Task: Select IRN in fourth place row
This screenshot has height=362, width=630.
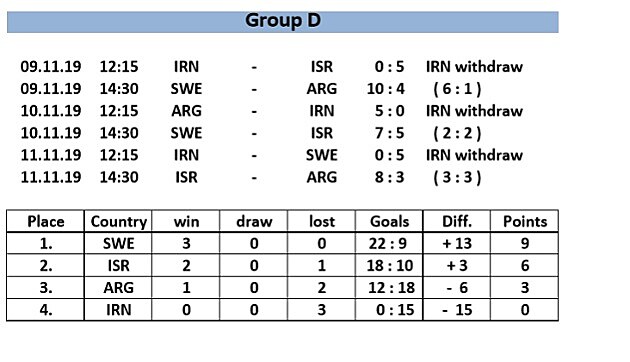Action: [x=118, y=310]
